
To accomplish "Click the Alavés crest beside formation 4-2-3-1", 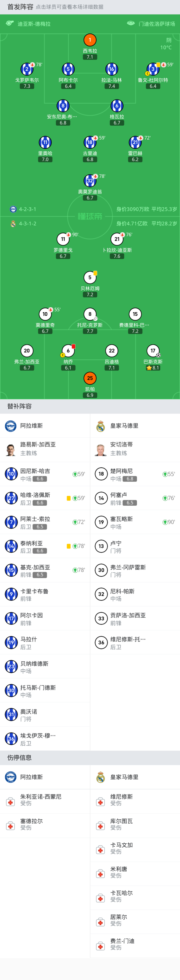I will click(13, 209).
